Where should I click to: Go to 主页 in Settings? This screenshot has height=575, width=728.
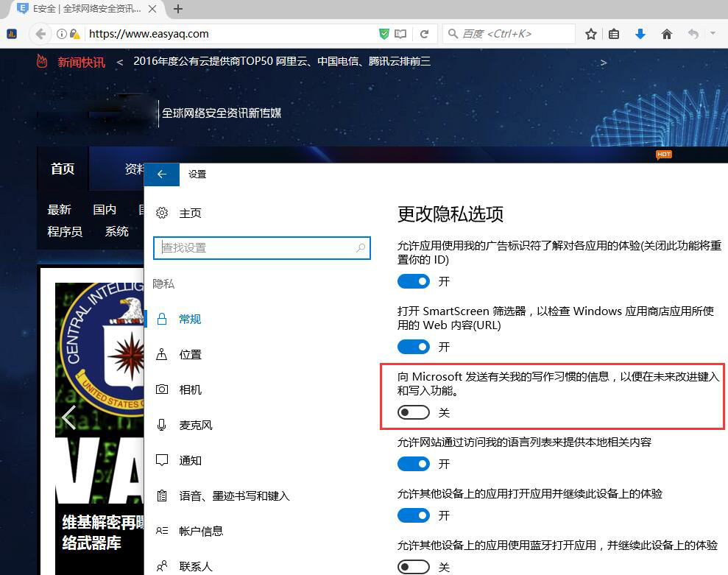coord(191,214)
